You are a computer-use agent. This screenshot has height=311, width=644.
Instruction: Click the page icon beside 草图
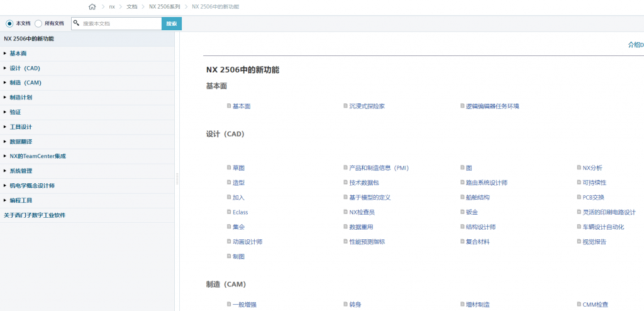coord(229,167)
